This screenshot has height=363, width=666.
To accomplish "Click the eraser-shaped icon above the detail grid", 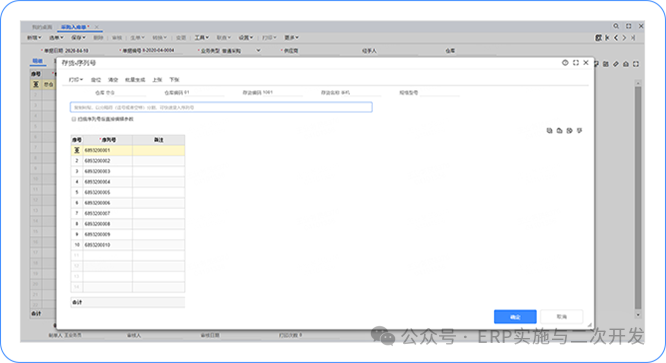I will click(616, 64).
